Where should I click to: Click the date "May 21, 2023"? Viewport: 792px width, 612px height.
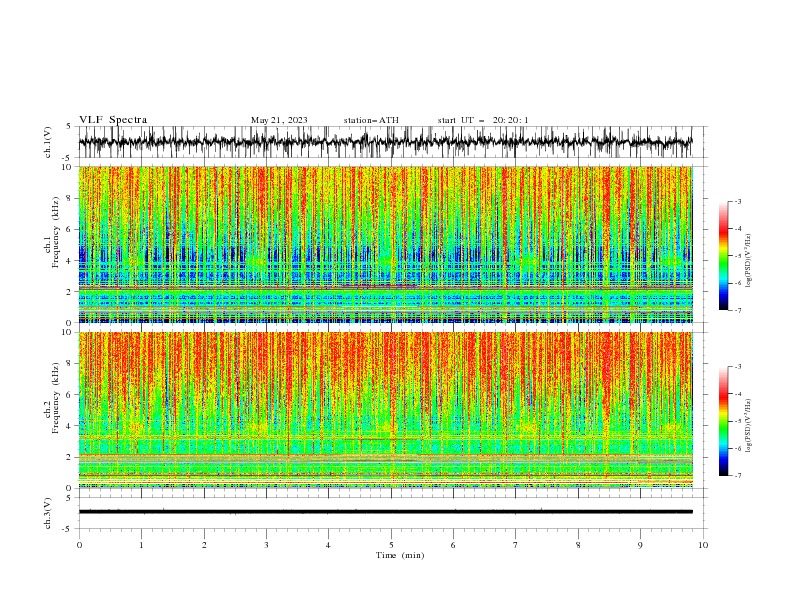tap(279, 120)
